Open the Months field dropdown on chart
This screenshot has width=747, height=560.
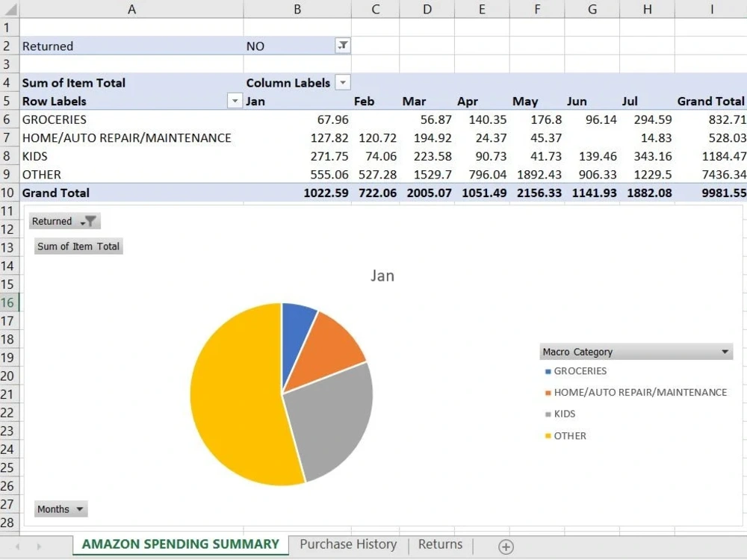(x=61, y=509)
